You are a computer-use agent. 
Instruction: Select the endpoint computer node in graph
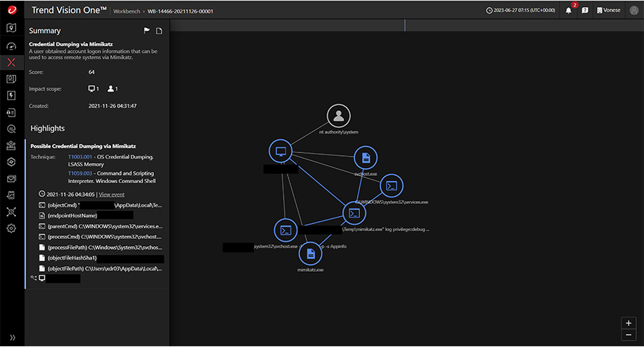(280, 151)
